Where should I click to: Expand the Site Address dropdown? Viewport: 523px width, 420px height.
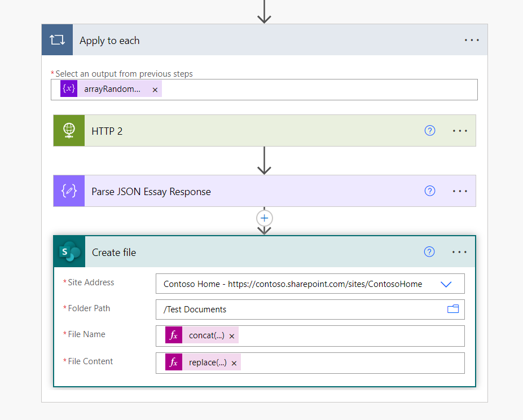click(446, 284)
